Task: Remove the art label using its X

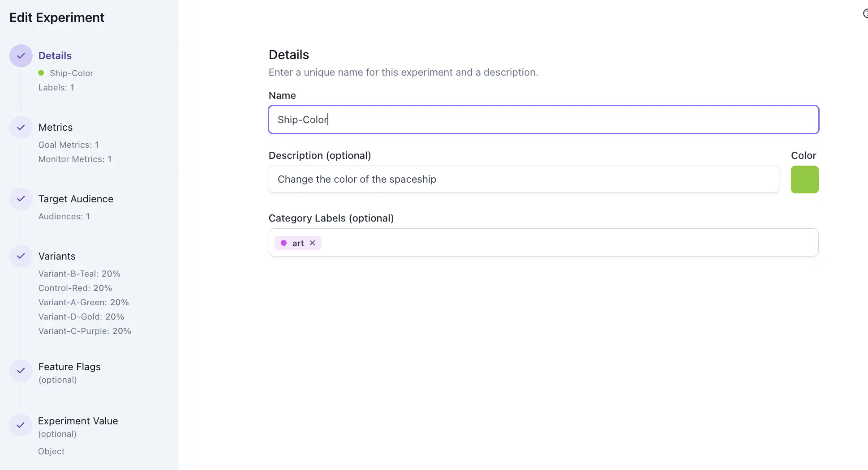Action: [313, 243]
